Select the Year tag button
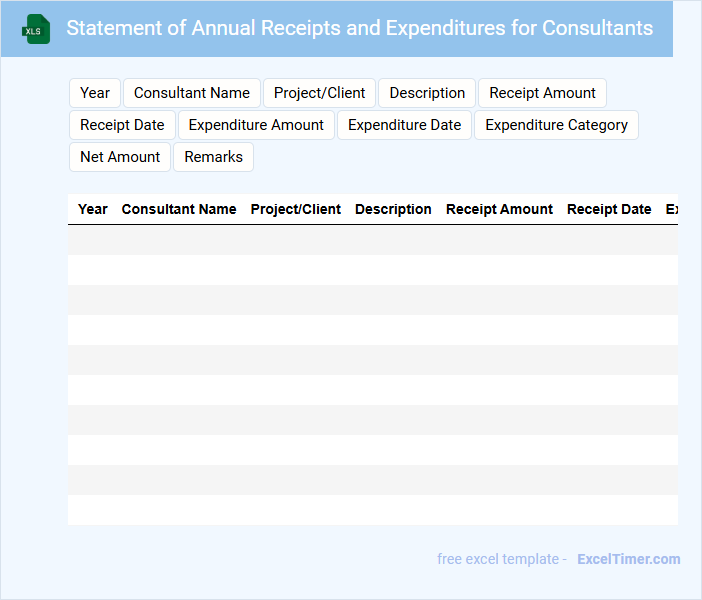 95,93
